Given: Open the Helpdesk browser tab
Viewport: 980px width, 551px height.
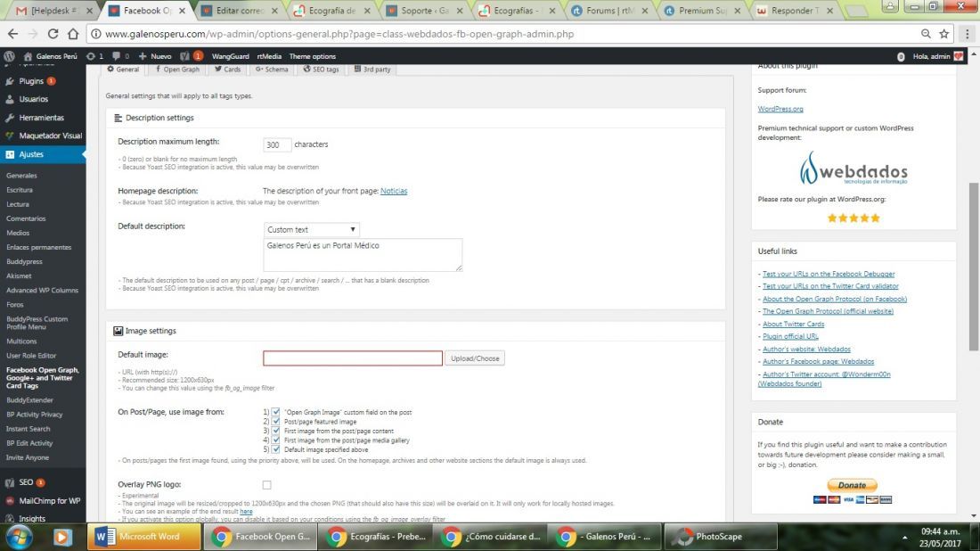Looking at the screenshot, I should 53,11.
